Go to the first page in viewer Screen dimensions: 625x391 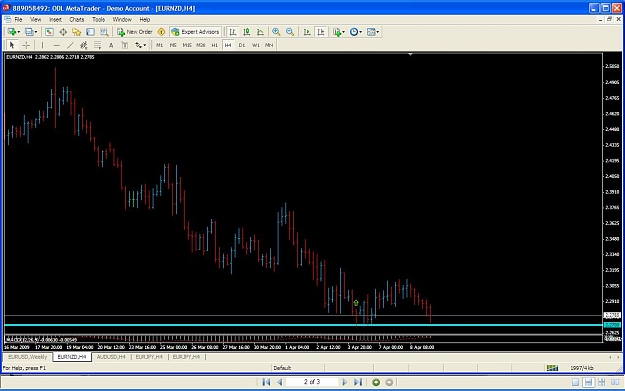click(266, 382)
